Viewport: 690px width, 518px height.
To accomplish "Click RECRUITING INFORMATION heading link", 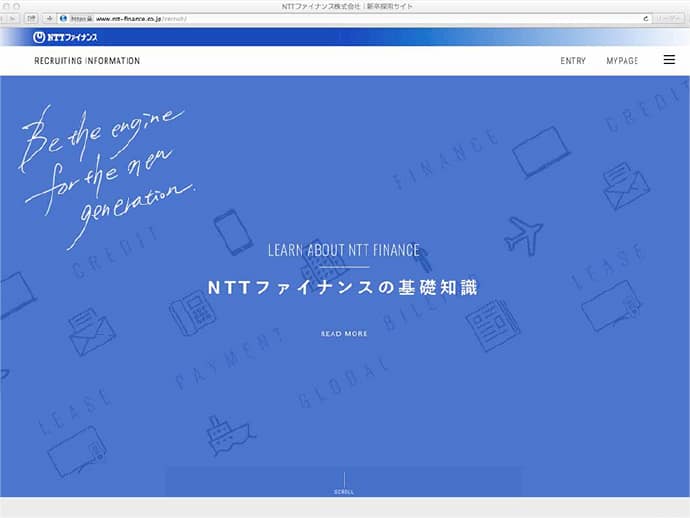I will click(x=87, y=61).
